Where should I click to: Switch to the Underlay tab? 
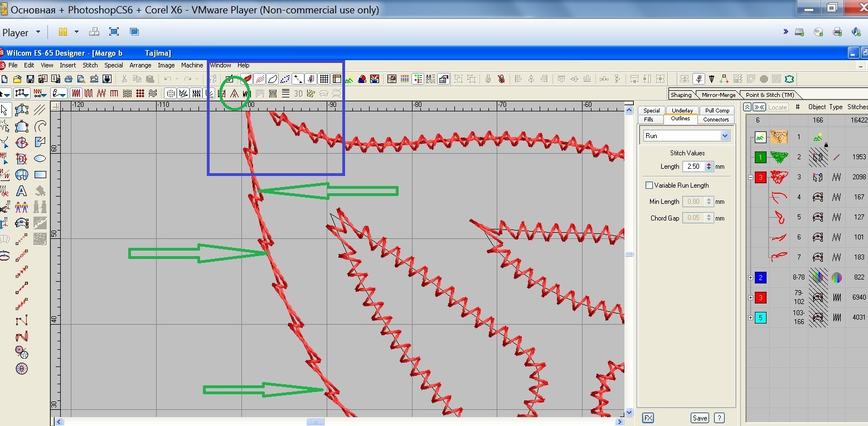[x=682, y=110]
